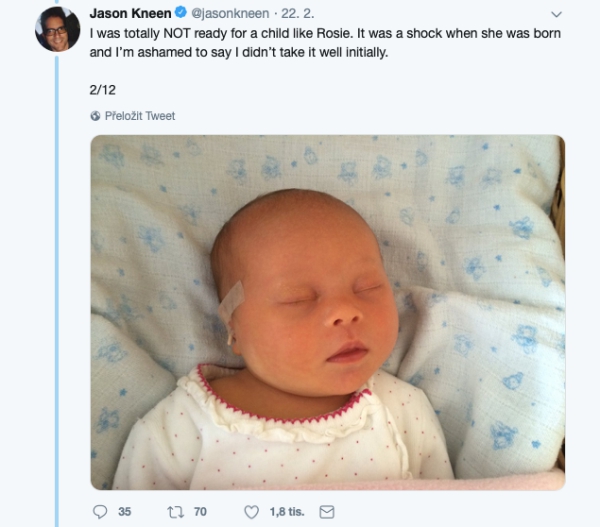Click the reply speech bubble icon
600x527 pixels.
[100, 512]
